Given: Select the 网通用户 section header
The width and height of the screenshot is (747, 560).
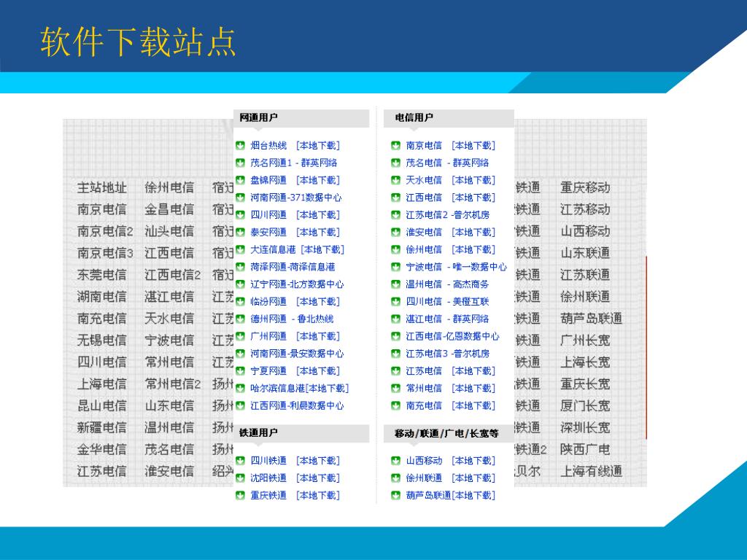Looking at the screenshot, I should 301,117.
